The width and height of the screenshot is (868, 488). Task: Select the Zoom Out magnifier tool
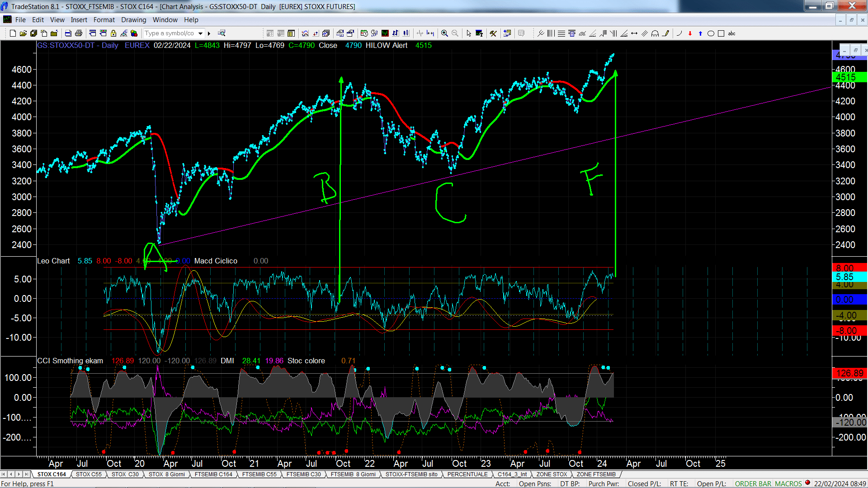pos(455,33)
